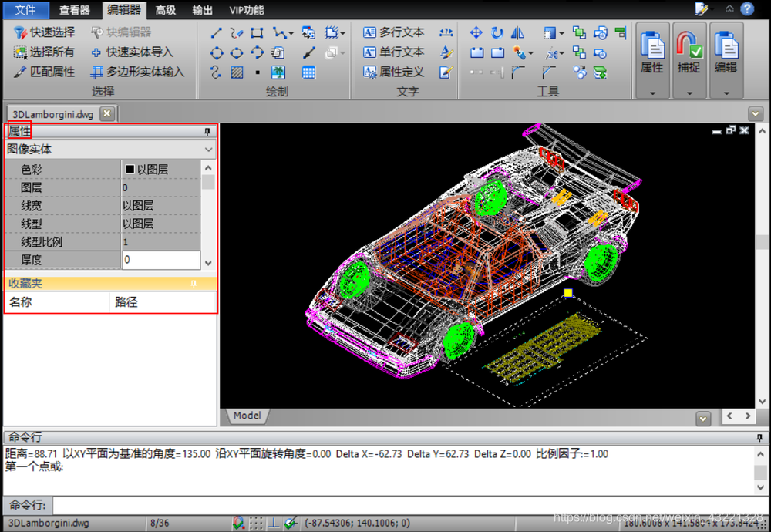Screen dimensions: 771x532
Task: Insert a raster image with palm-tree icon
Action: point(278,72)
